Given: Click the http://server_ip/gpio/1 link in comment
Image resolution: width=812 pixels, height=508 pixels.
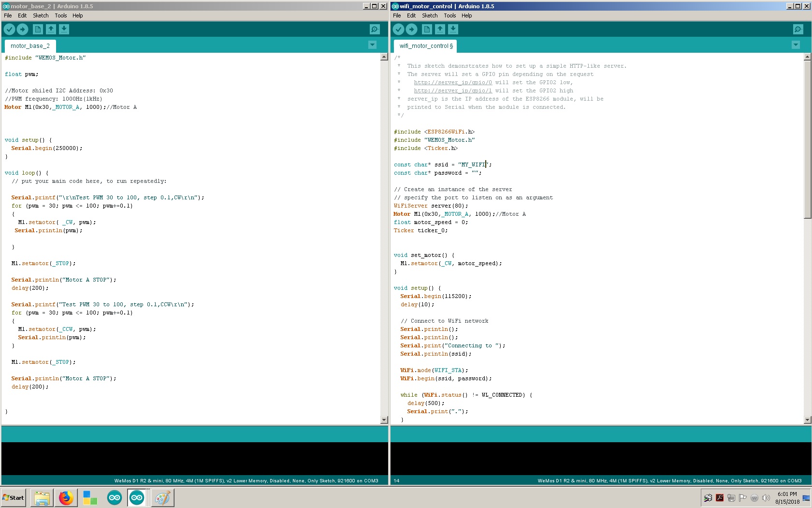Looking at the screenshot, I should point(453,90).
